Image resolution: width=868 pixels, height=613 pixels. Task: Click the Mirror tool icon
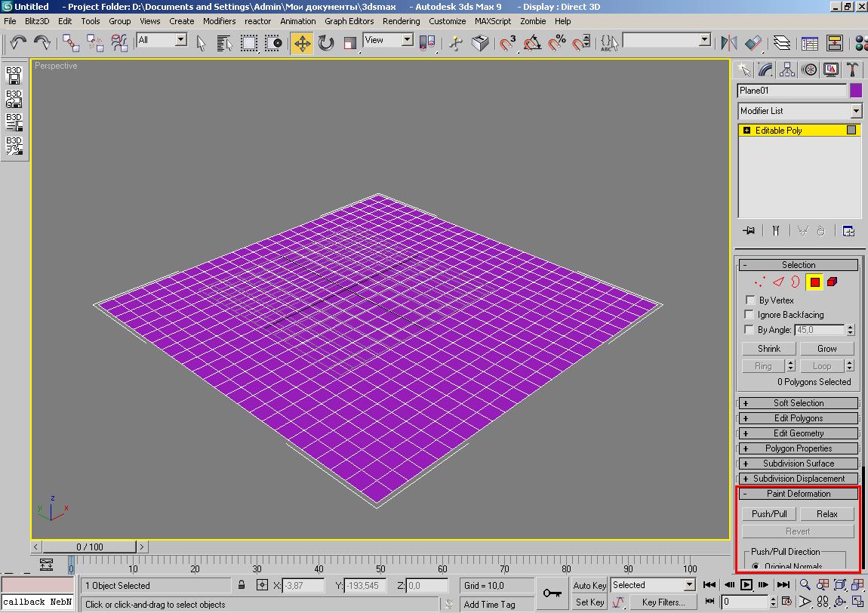(x=729, y=43)
